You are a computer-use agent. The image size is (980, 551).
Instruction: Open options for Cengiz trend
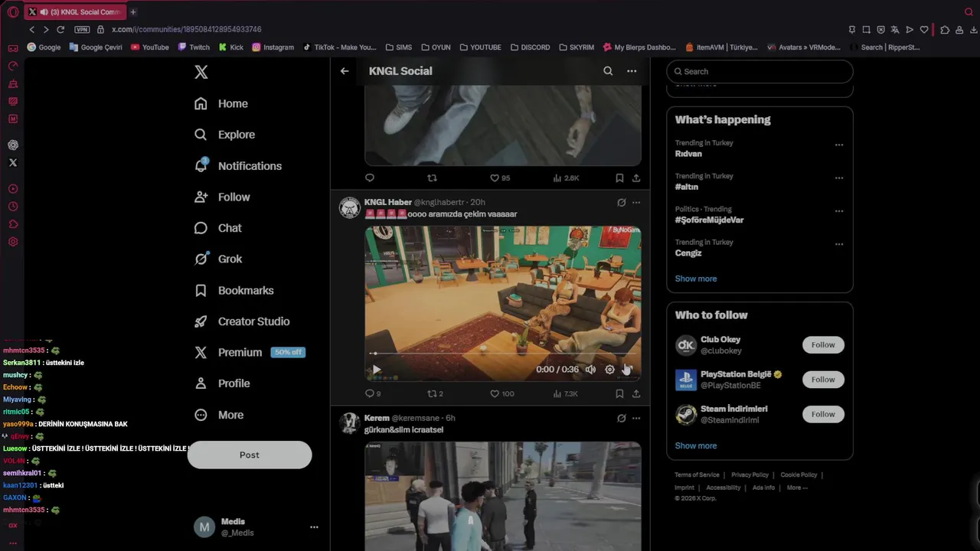(x=839, y=245)
